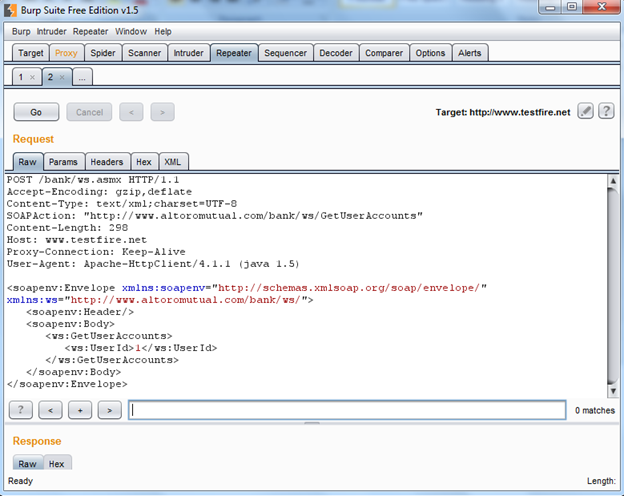
Task: Click the request pane vertical scrollbar down arrow
Action: pyautogui.click(x=611, y=388)
